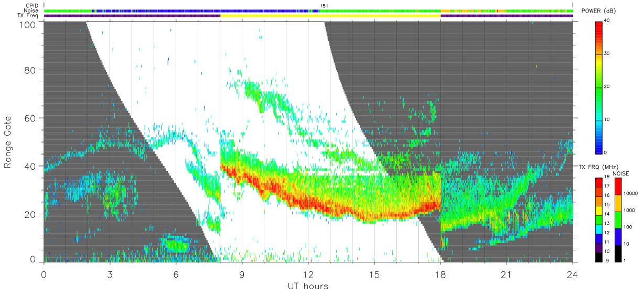The image size is (644, 297).
Task: Pick the green middle of power colorbar
Action: (598, 86)
